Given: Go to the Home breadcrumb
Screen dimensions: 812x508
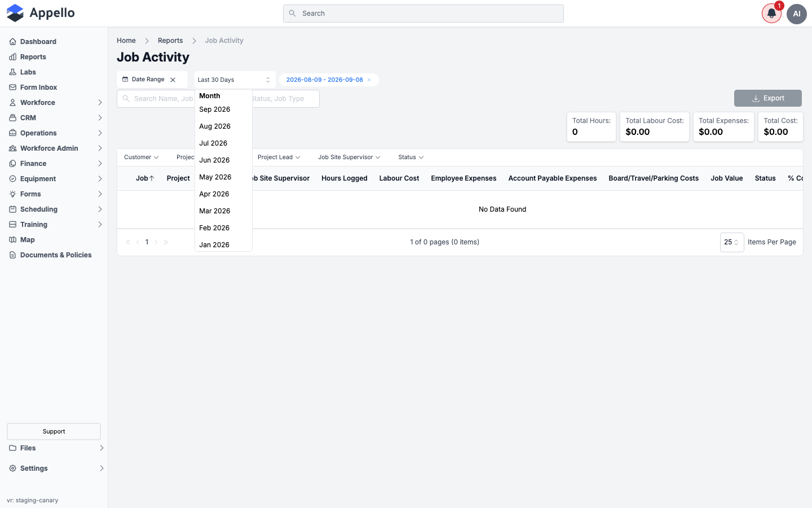Looking at the screenshot, I should pyautogui.click(x=126, y=41).
